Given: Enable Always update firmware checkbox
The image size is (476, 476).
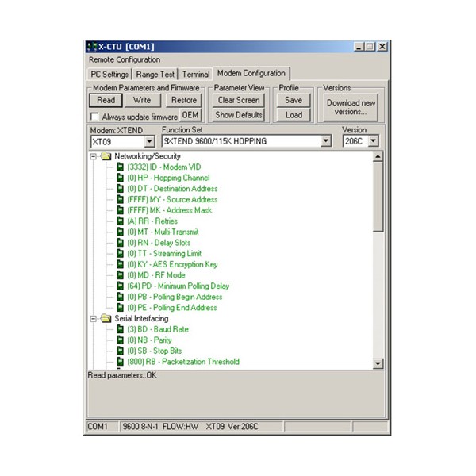Looking at the screenshot, I should click(94, 117).
